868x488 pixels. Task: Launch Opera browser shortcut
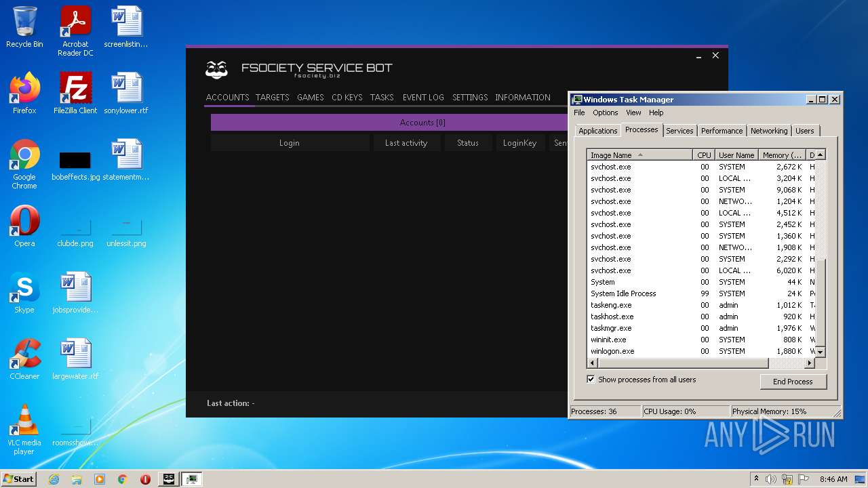coord(24,226)
